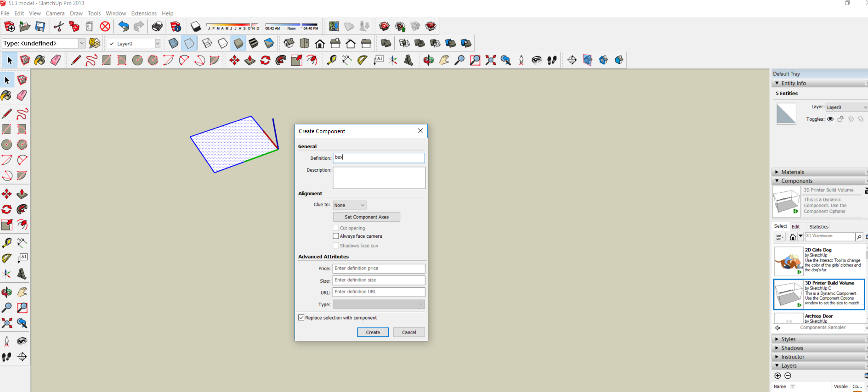Expand the Instructor panel
Screen dimensions: 868x392
[819, 357]
